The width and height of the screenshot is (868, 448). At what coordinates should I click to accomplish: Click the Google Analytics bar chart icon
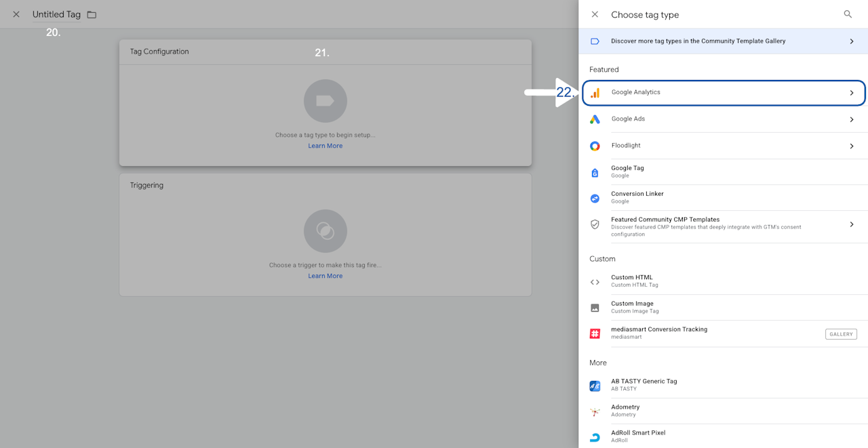tap(595, 93)
